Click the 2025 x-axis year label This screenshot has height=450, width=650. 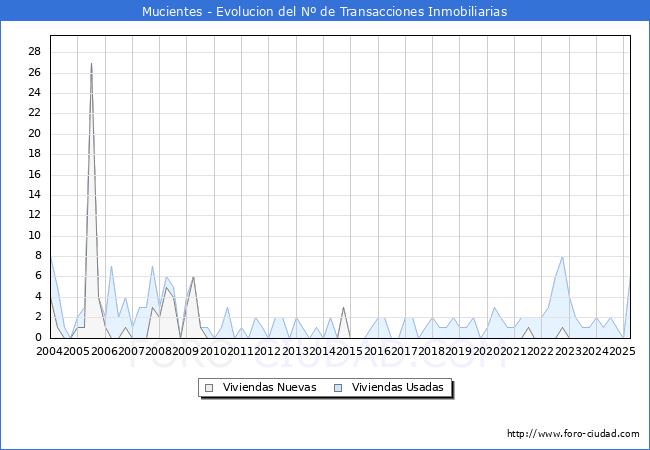tap(623, 351)
